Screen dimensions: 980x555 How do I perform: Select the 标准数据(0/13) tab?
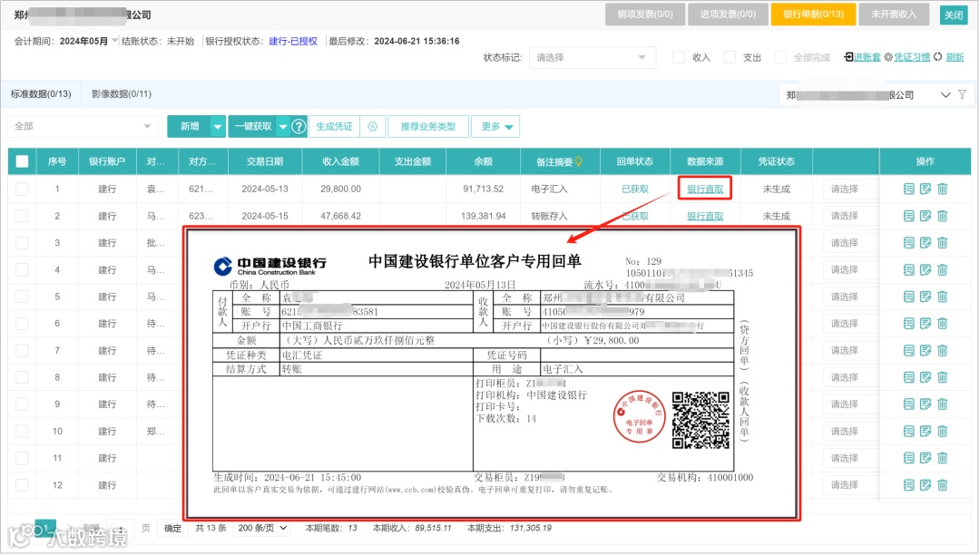pyautogui.click(x=41, y=93)
